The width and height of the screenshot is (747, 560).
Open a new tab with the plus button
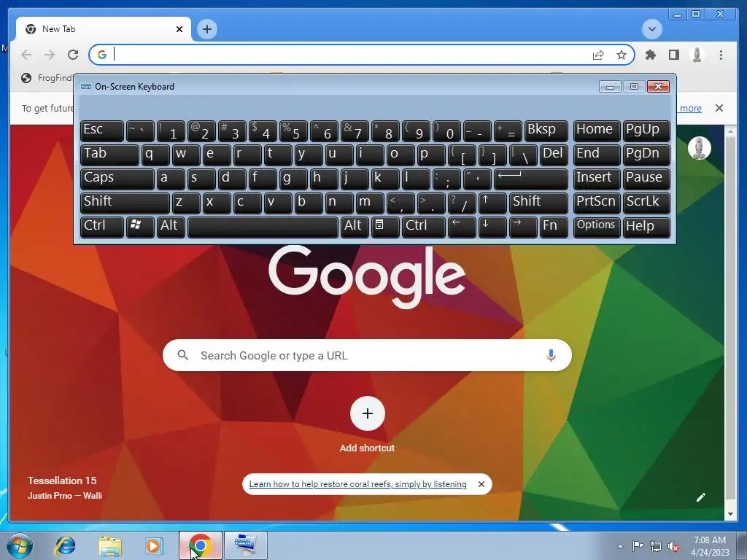[206, 29]
